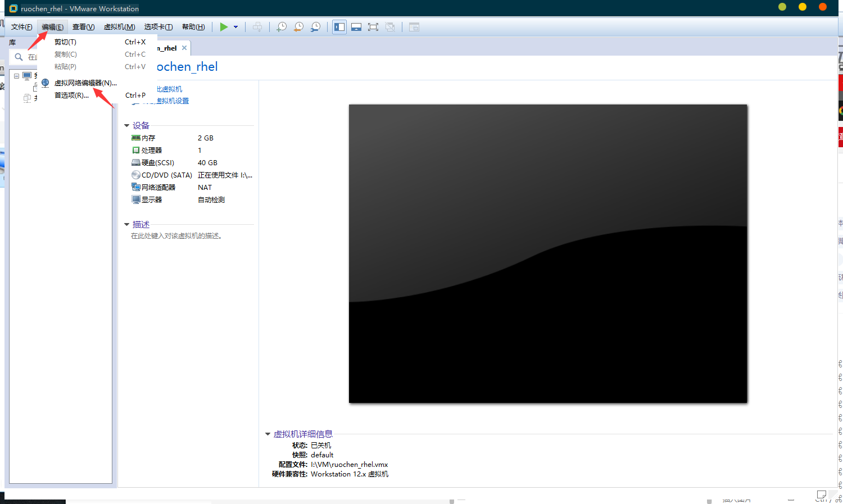Toggle the thumbnail bar view icon
The width and height of the screenshot is (843, 504).
click(356, 27)
